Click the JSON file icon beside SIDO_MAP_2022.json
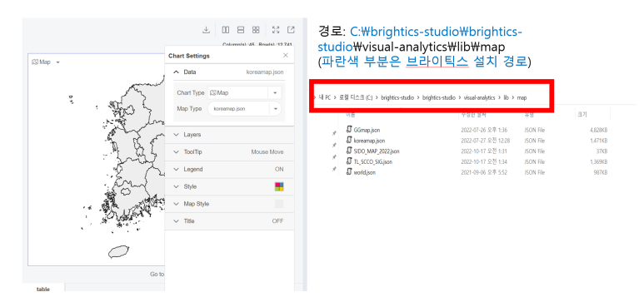Screen dimensions: 644x307 tap(349, 151)
